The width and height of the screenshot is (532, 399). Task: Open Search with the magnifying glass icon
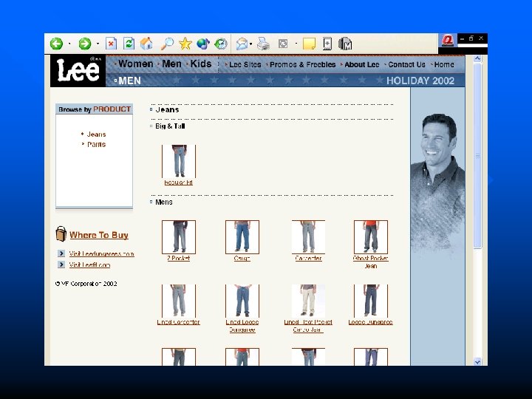coord(167,44)
